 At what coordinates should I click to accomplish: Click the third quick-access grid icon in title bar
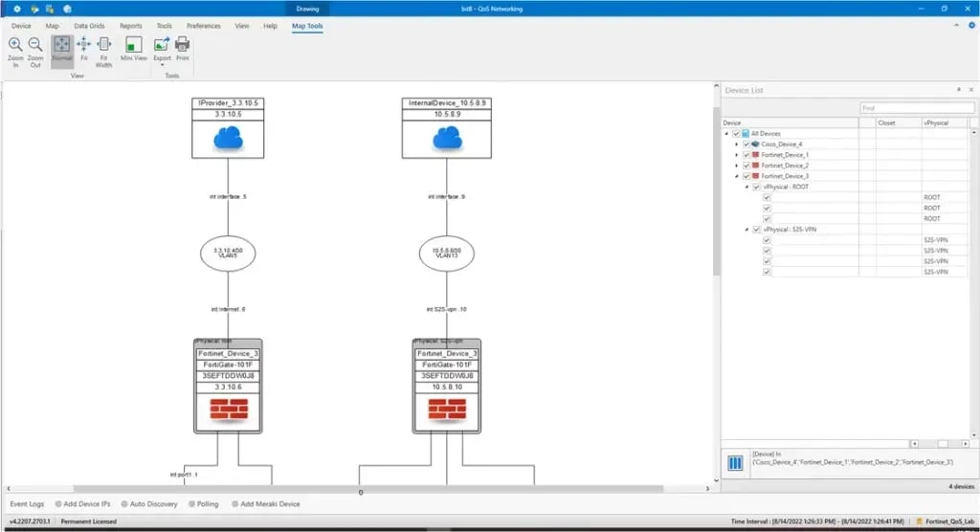click(x=50, y=9)
